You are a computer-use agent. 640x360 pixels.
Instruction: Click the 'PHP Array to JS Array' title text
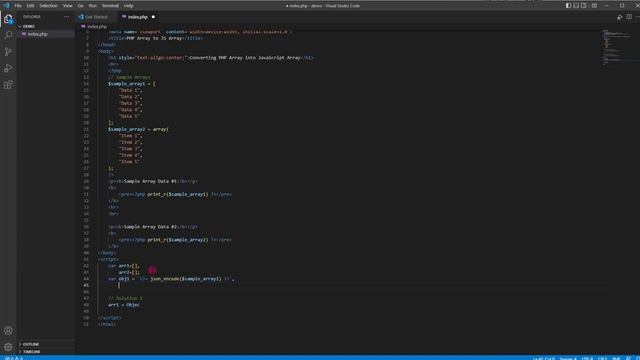(x=154, y=38)
